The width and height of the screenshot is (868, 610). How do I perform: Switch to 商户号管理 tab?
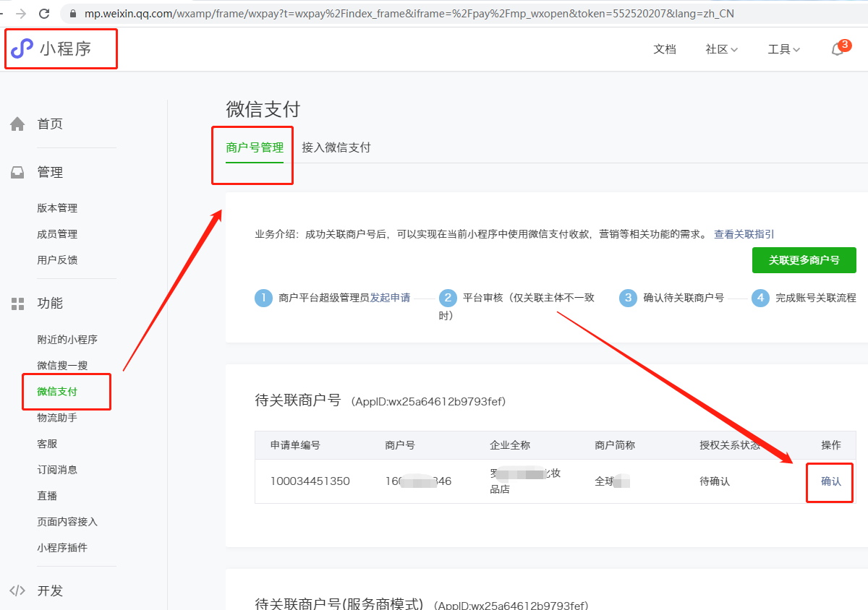point(255,147)
